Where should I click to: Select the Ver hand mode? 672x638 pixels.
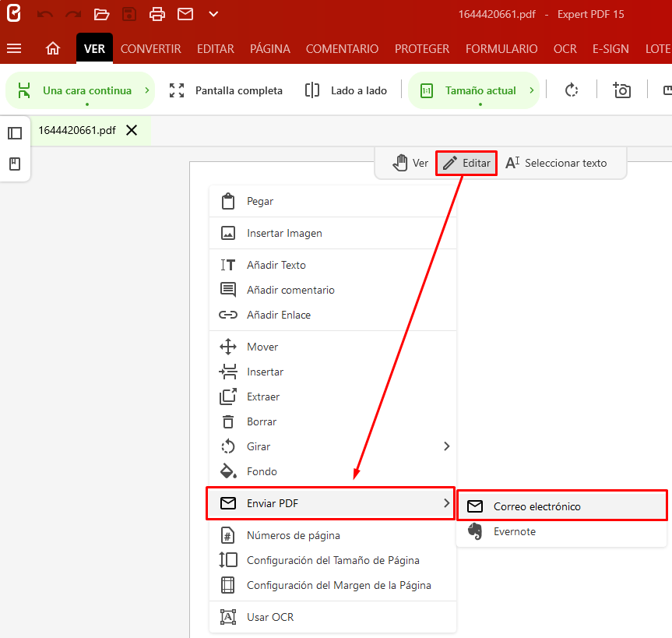coord(410,163)
